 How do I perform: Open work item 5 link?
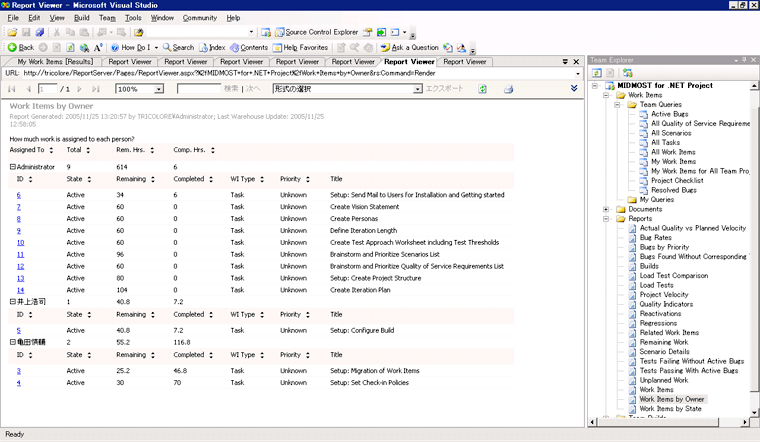click(x=18, y=331)
